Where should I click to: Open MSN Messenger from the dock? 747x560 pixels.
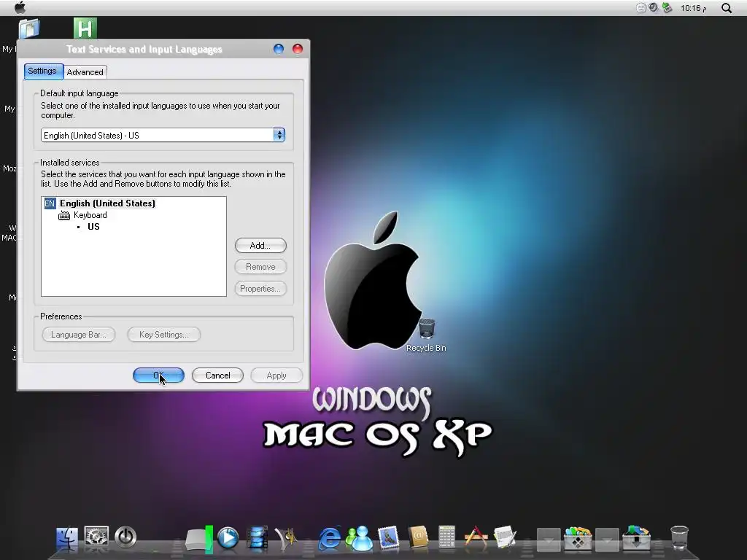[359, 539]
